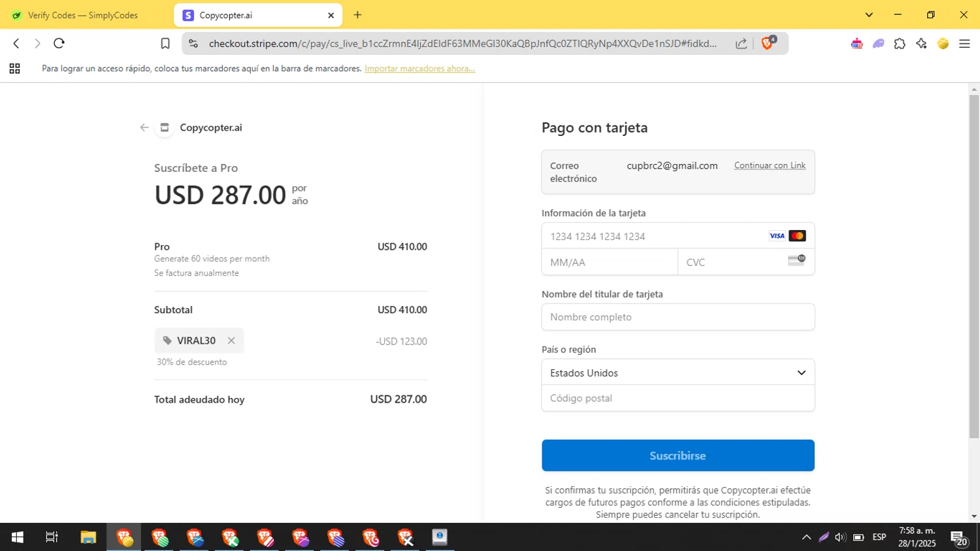Open Task View on taskbar

click(52, 537)
